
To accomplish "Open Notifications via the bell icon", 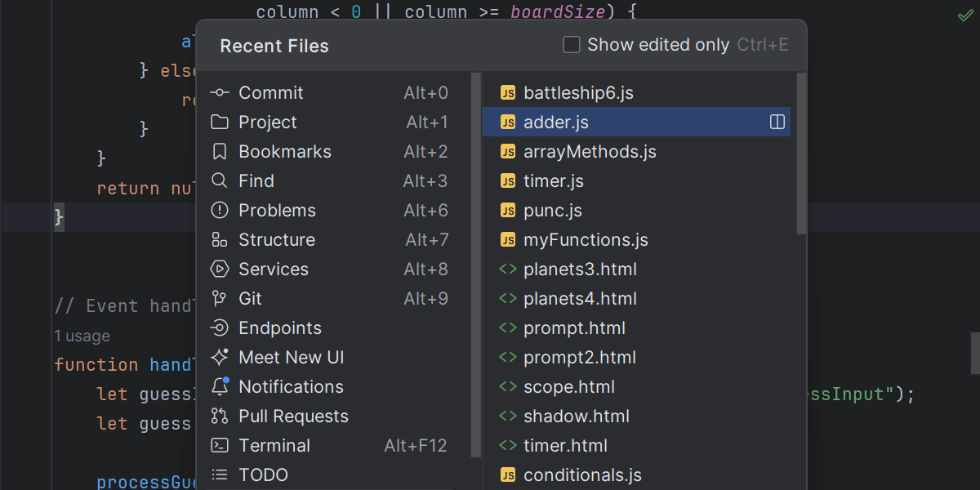I will coord(219,386).
